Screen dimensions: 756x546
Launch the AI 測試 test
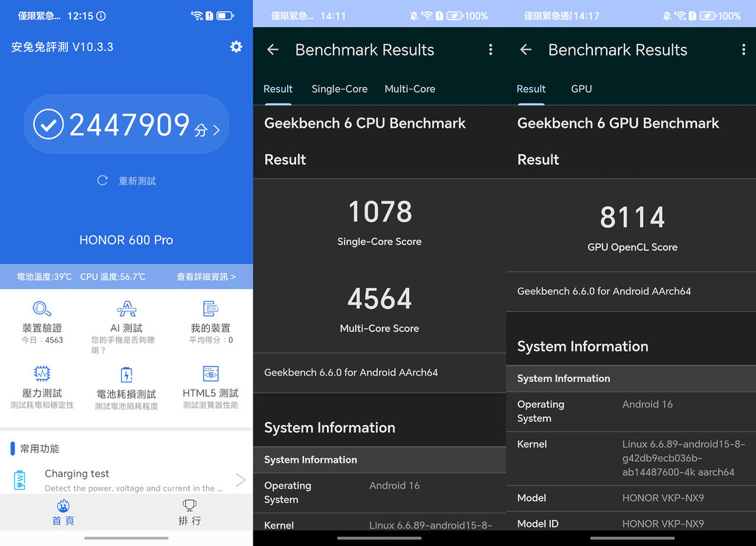pyautogui.click(x=126, y=317)
